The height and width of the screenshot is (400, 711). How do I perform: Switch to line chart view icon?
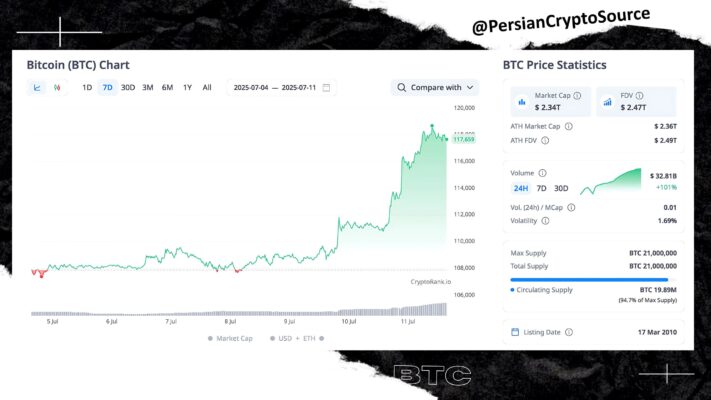(37, 88)
